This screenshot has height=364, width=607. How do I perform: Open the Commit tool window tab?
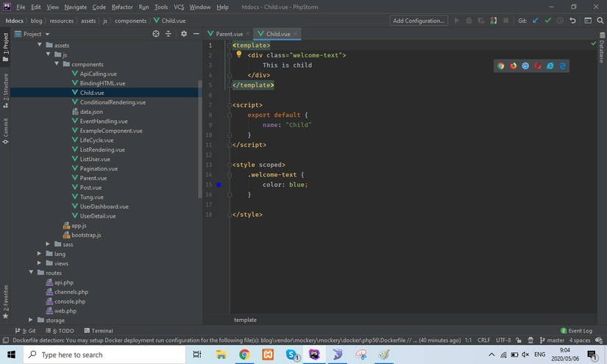(5, 131)
